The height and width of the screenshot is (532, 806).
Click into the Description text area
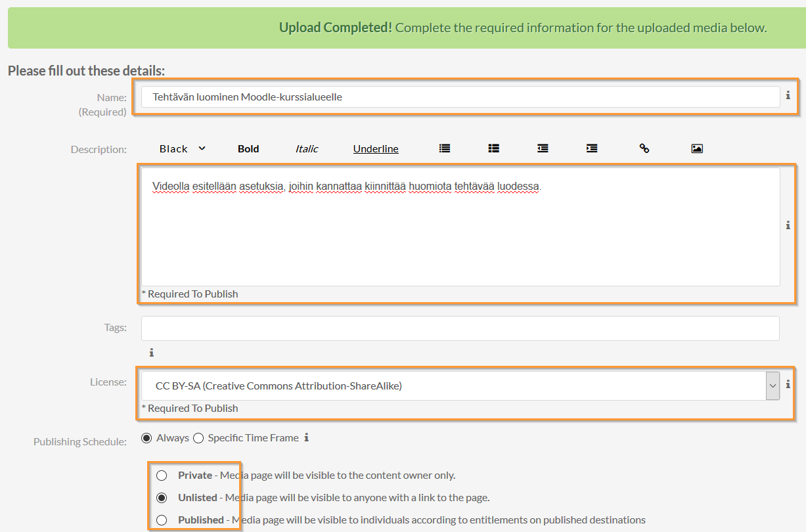pyautogui.click(x=460, y=227)
